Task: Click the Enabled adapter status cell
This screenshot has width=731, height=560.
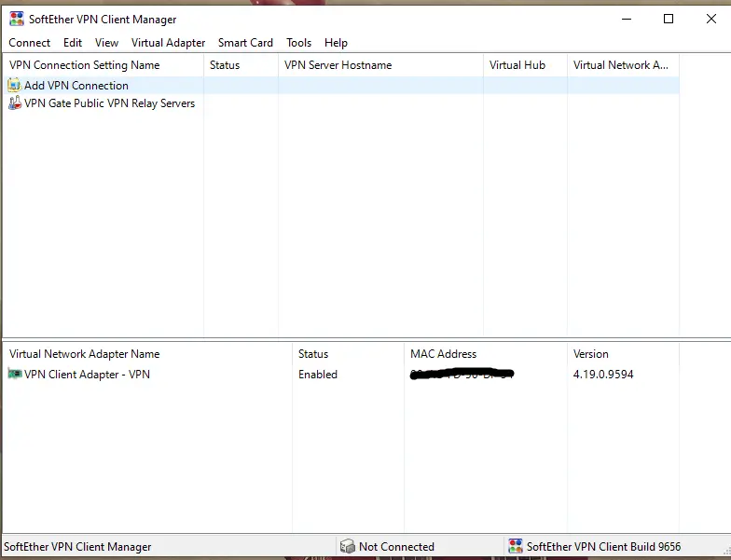Action: tap(318, 375)
